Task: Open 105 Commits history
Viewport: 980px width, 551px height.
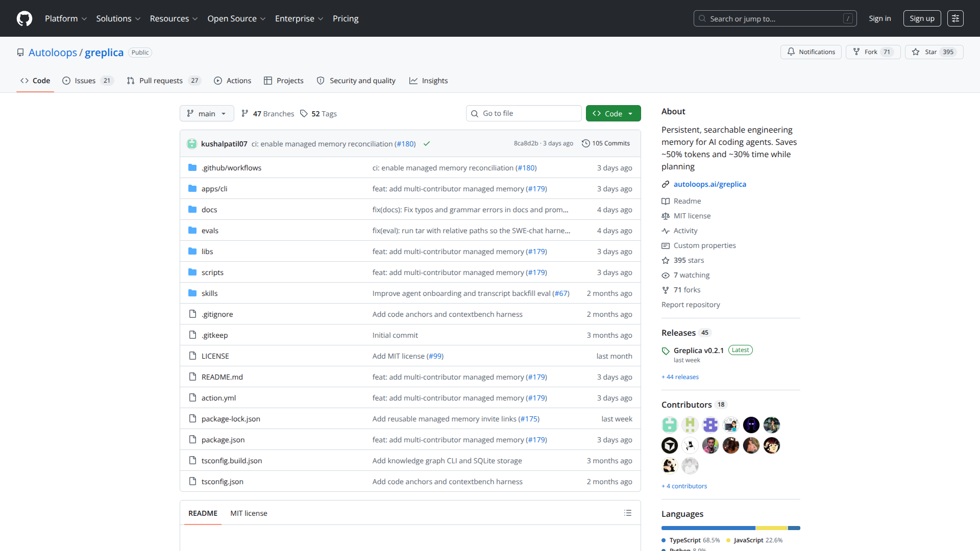Action: [x=606, y=143]
